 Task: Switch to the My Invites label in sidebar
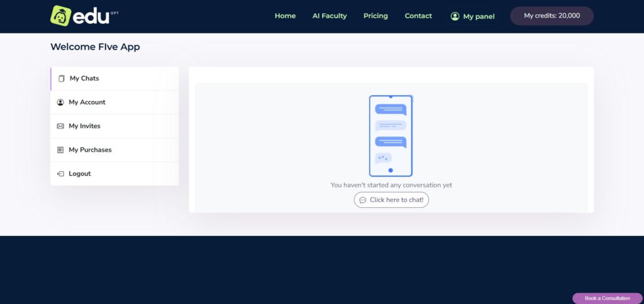84,127
